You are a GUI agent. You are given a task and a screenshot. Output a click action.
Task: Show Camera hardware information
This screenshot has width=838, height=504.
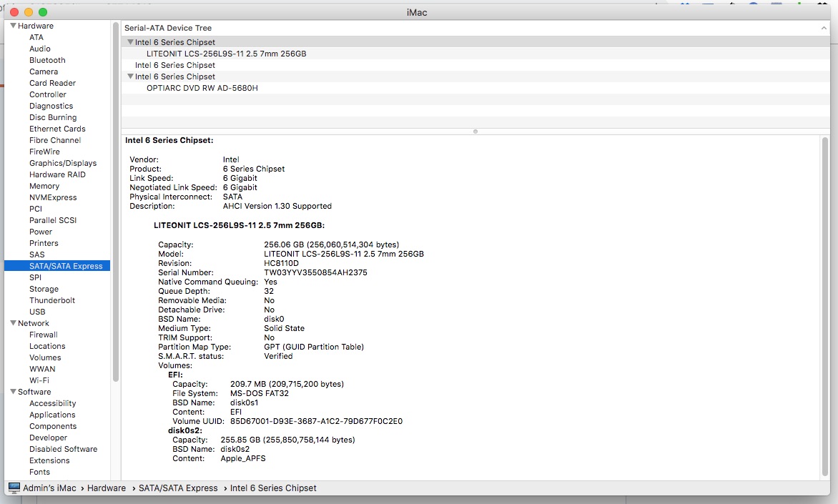pyautogui.click(x=44, y=71)
